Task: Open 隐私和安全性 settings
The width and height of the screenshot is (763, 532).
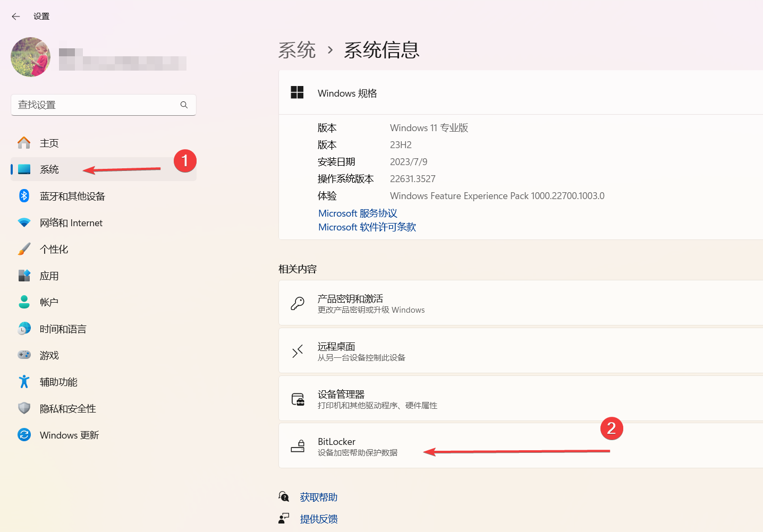Action: click(104, 408)
